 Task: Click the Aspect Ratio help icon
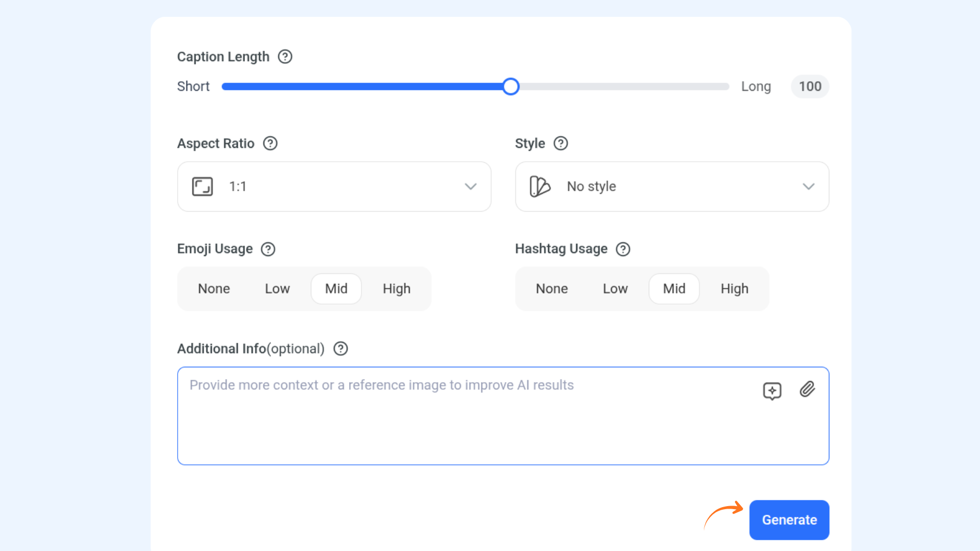click(270, 143)
